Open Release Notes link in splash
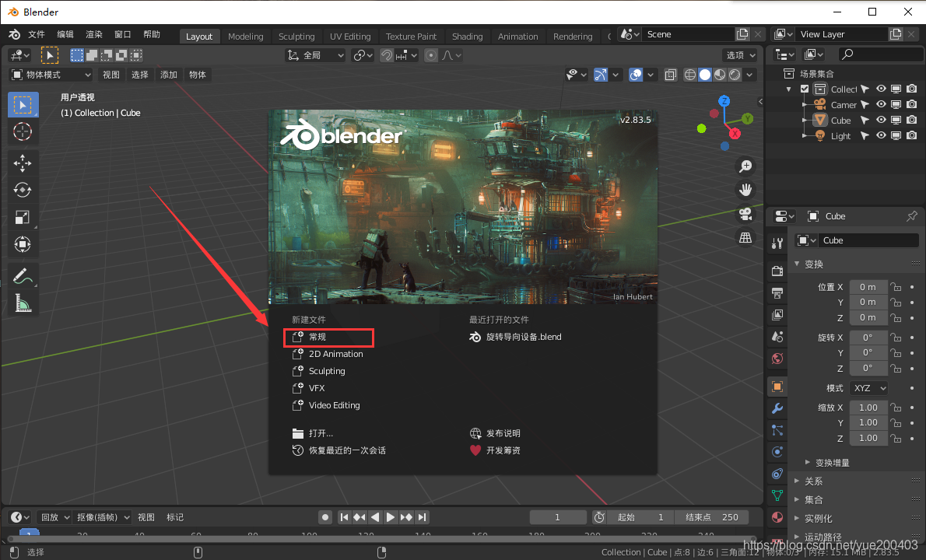Viewport: 926px width, 560px height. (496, 434)
